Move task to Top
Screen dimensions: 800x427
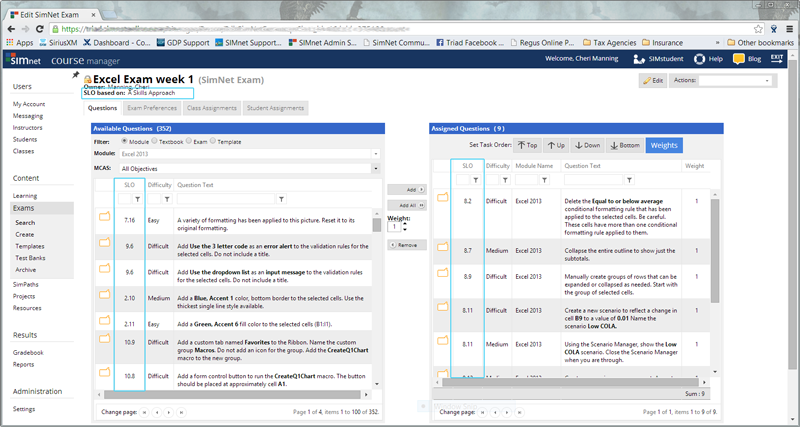point(527,145)
